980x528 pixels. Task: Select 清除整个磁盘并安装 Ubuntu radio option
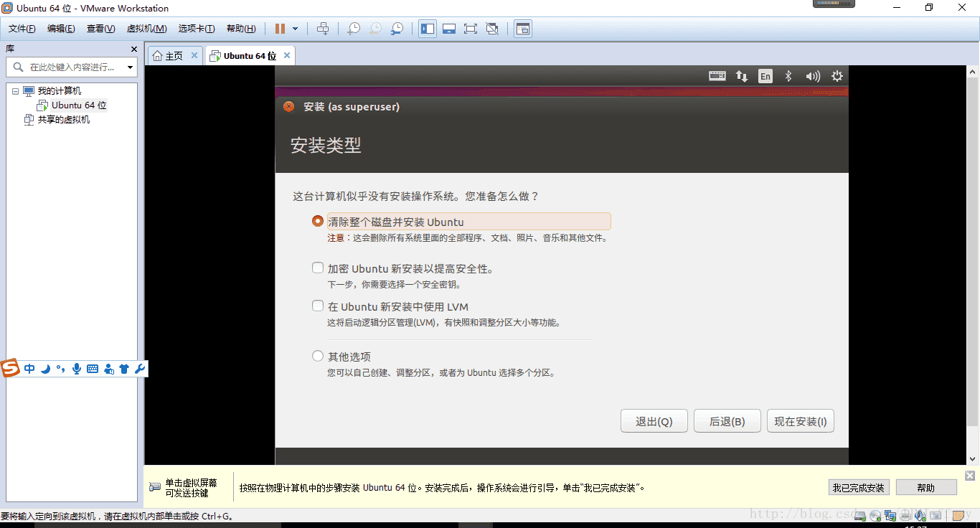(318, 221)
